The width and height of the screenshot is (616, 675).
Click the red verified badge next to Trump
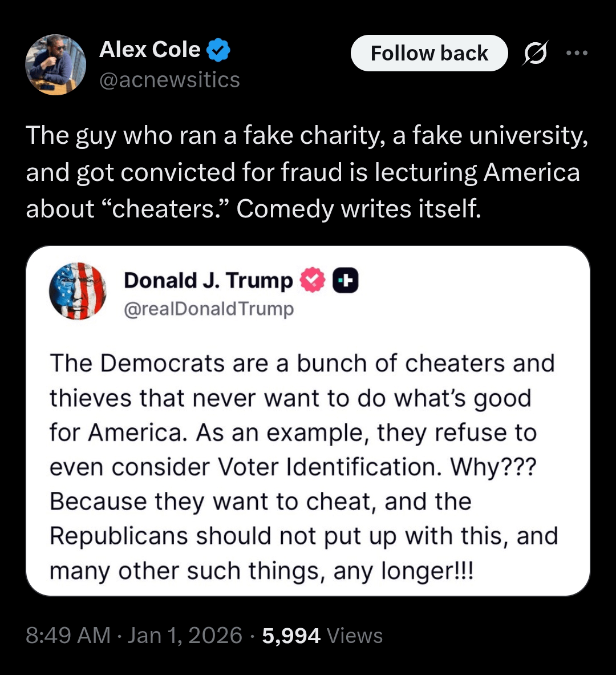tap(313, 280)
